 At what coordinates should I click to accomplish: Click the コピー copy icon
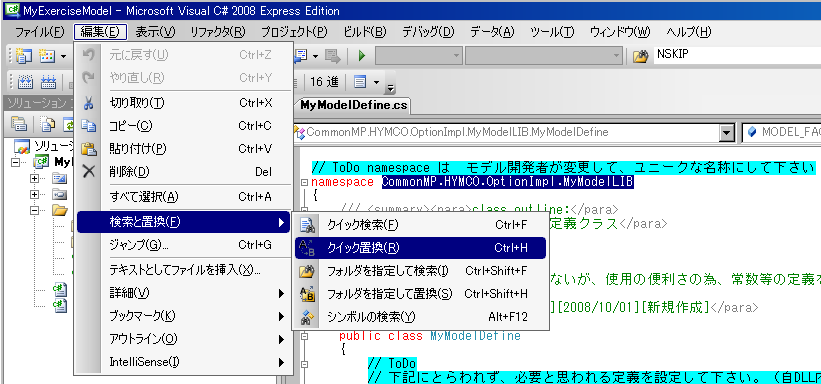tap(88, 126)
